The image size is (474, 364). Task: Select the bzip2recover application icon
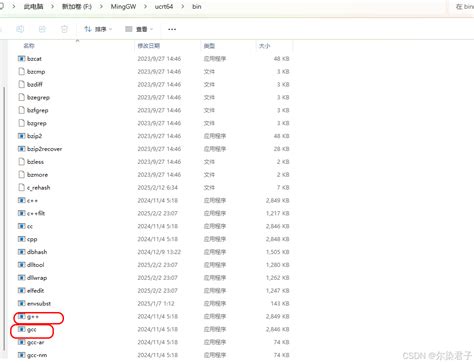pyautogui.click(x=21, y=149)
